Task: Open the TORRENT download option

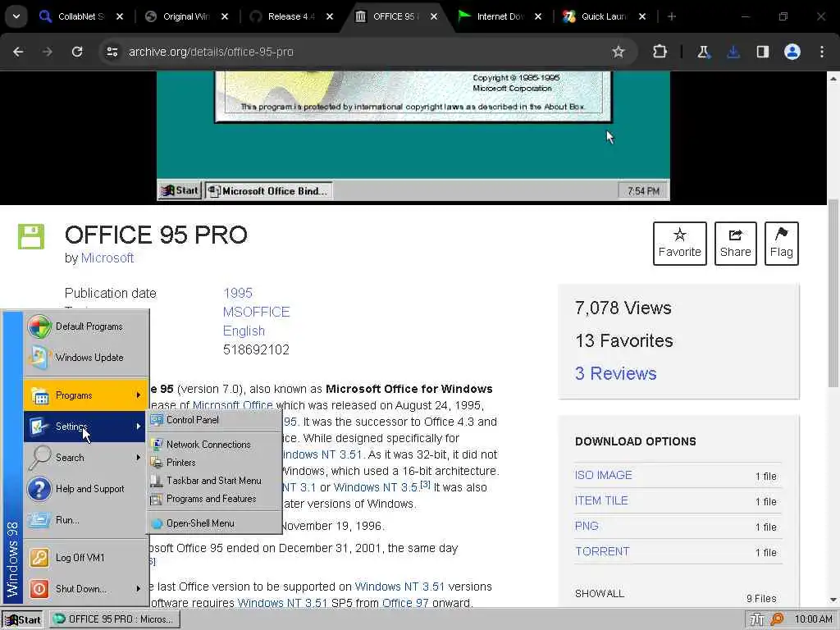Action: coord(602,551)
